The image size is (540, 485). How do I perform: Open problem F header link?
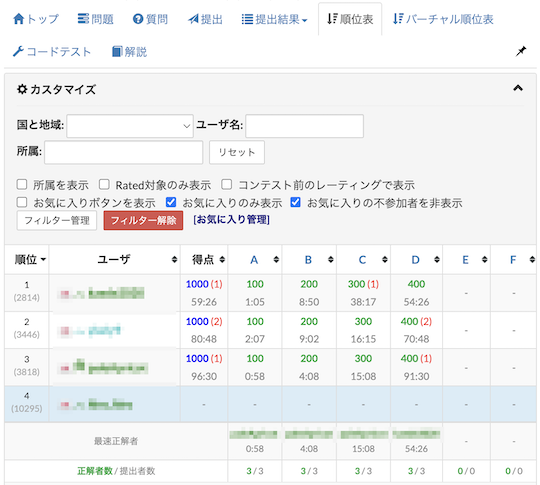click(513, 260)
